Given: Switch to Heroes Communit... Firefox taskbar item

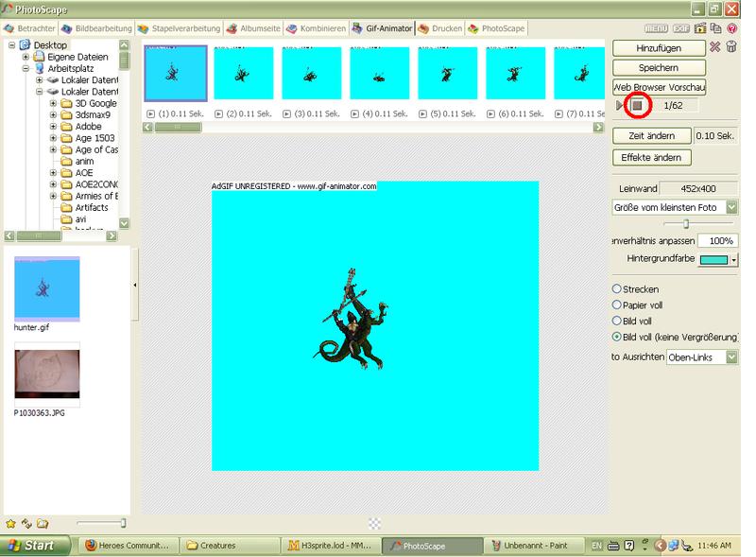Looking at the screenshot, I should click(x=128, y=546).
